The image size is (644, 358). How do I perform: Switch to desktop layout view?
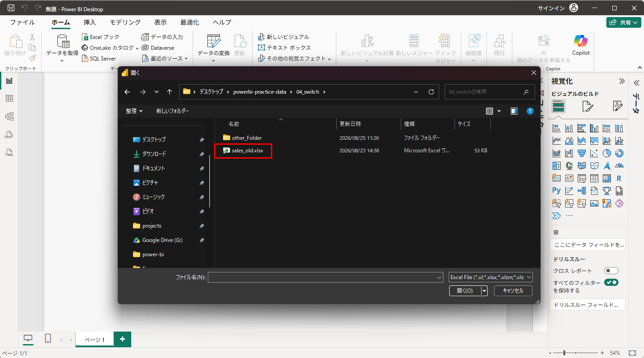(x=28, y=339)
